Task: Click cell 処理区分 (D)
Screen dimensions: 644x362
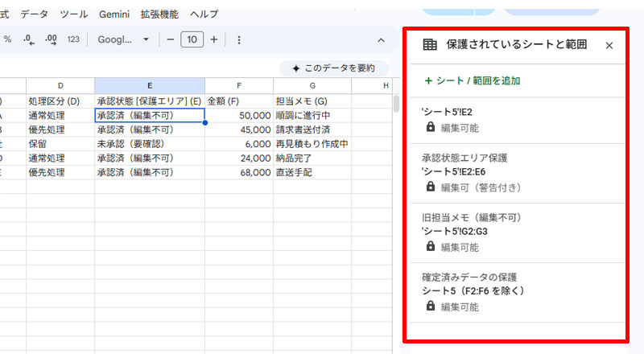Action: tap(60, 101)
